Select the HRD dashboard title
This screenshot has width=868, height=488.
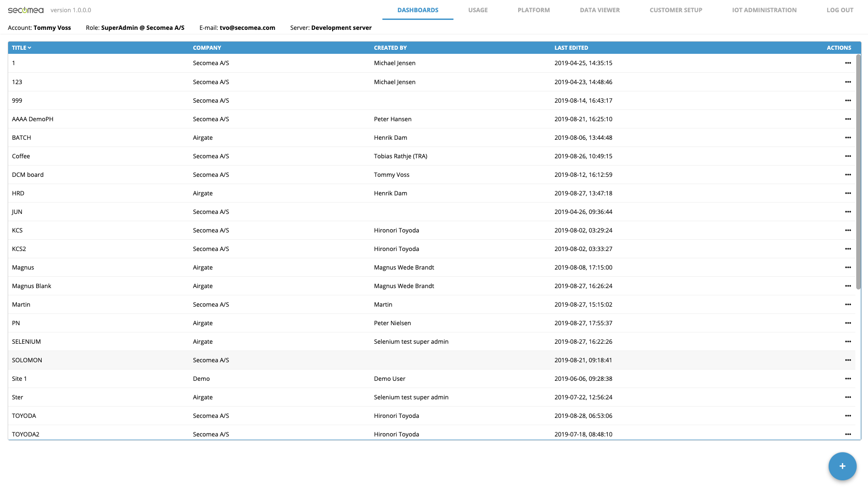(18, 193)
